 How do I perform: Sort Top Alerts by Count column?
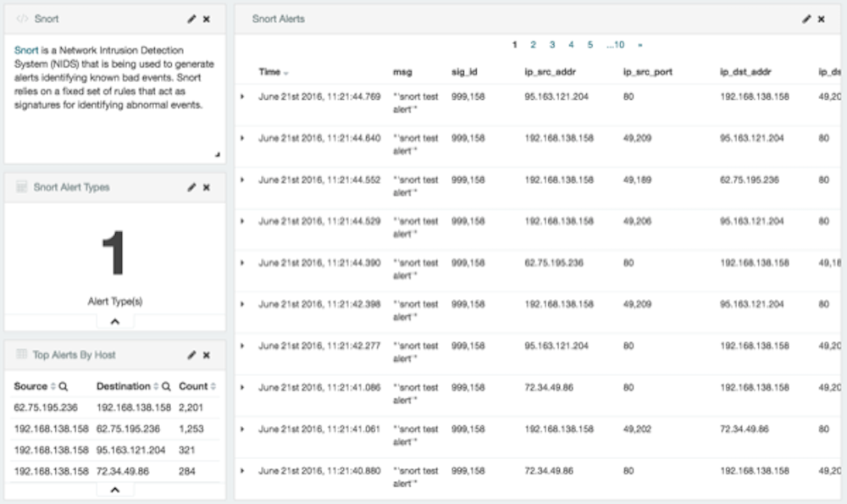213,386
